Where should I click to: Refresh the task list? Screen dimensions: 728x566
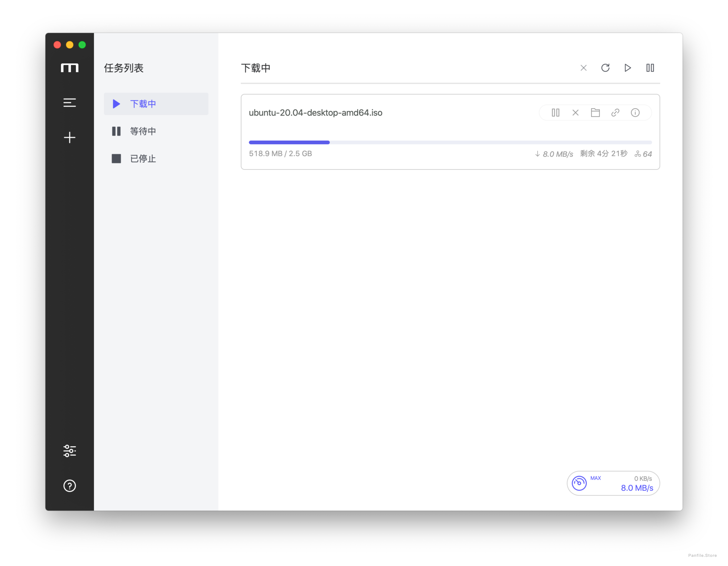pyautogui.click(x=605, y=68)
